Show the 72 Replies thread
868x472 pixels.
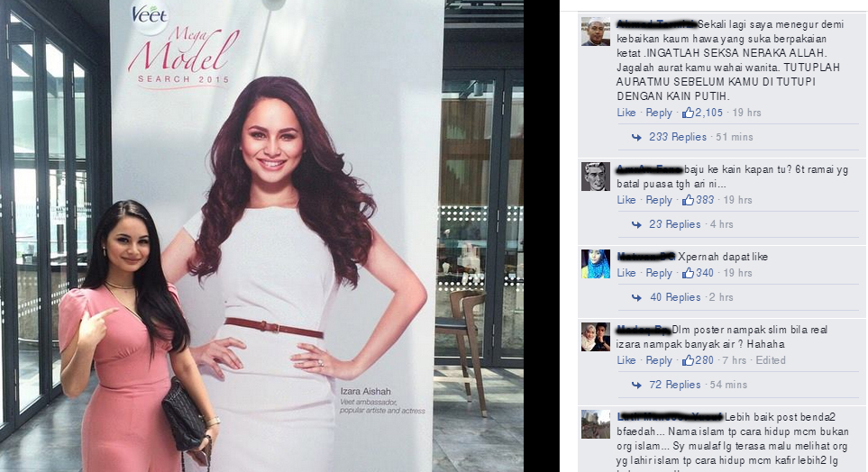tap(675, 386)
